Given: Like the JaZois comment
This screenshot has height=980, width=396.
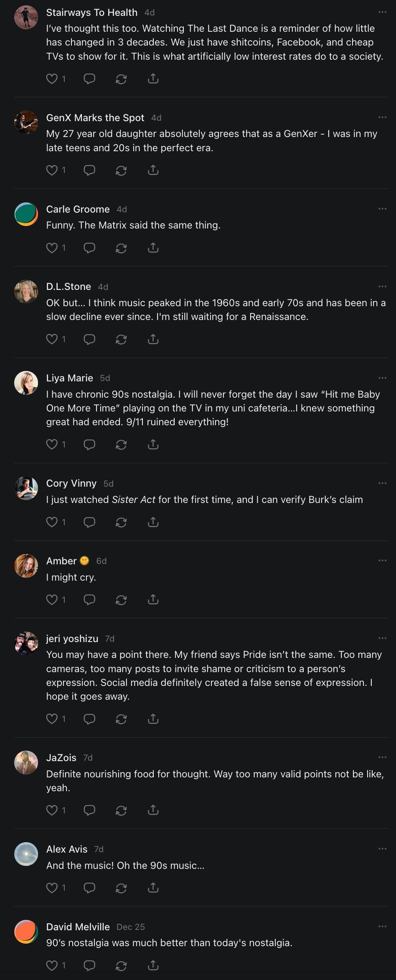Looking at the screenshot, I should pyautogui.click(x=52, y=810).
